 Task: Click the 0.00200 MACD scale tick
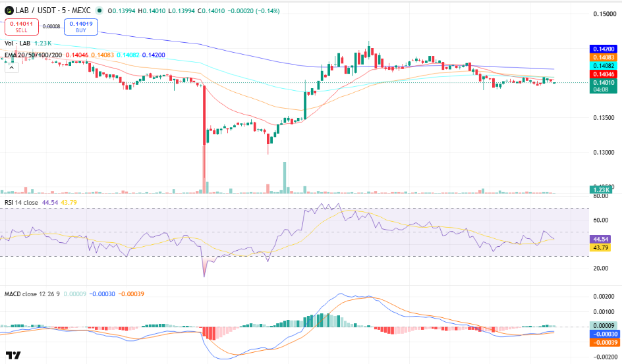click(x=604, y=297)
